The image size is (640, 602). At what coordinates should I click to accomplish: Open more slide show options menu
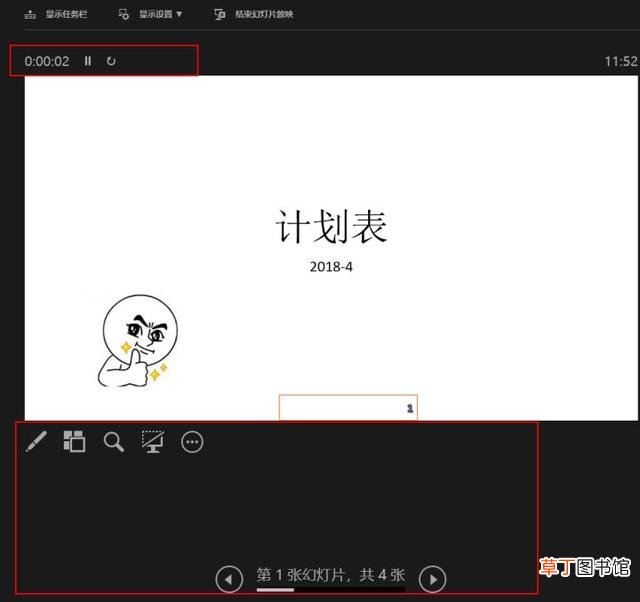tap(192, 442)
